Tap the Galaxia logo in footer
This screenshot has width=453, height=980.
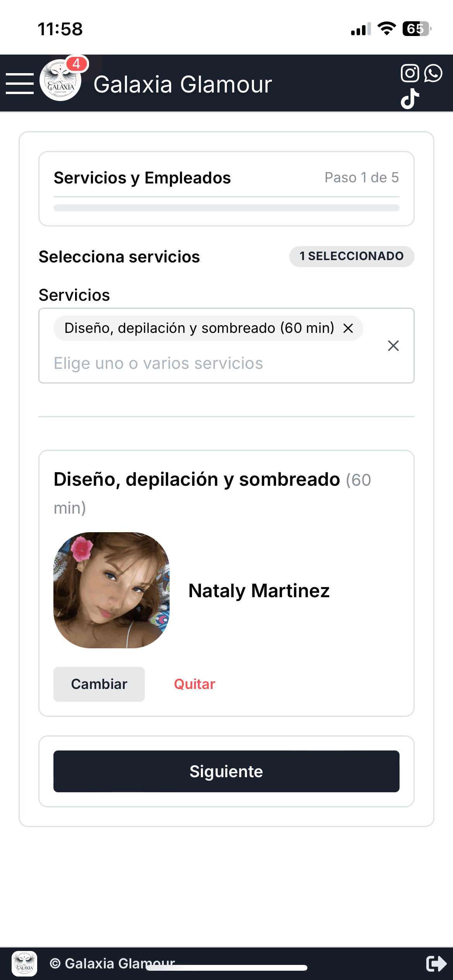point(25,963)
